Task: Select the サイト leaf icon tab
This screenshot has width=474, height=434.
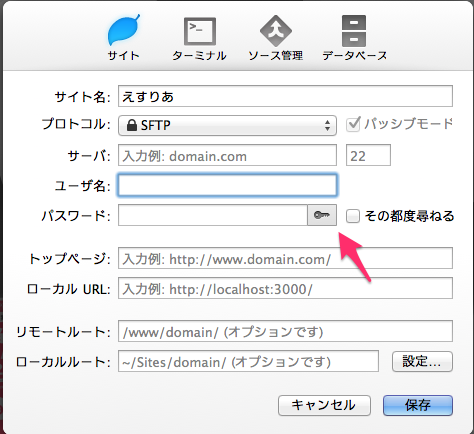Action: tap(124, 30)
